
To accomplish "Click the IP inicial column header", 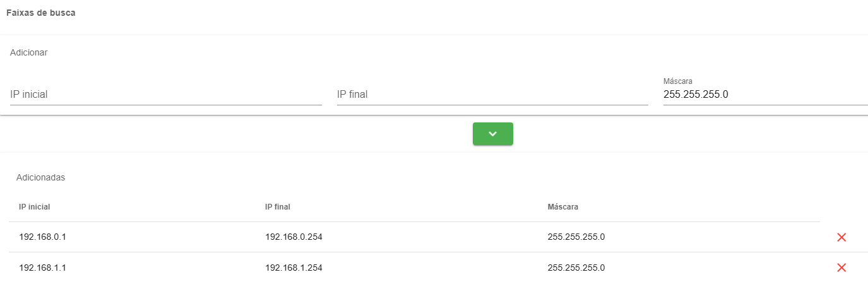I will pyautogui.click(x=35, y=206).
